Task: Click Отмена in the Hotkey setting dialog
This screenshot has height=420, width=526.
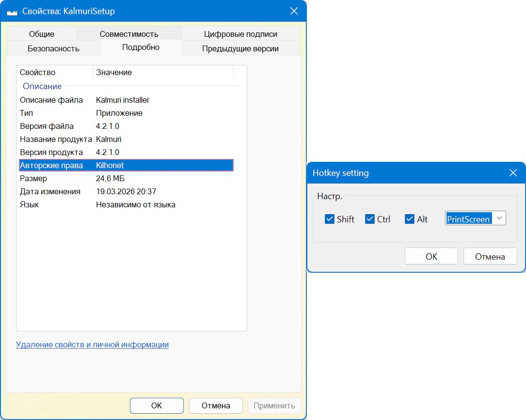Action: [490, 257]
